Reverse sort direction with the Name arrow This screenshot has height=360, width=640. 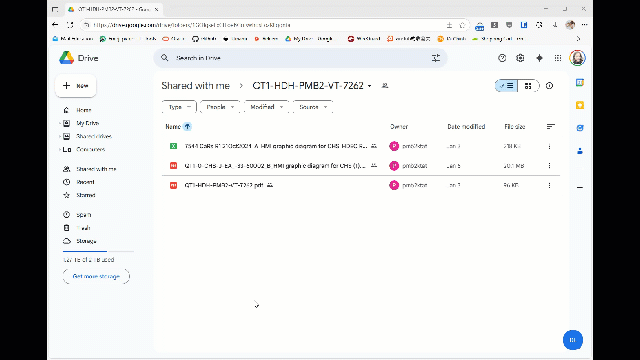pyautogui.click(x=187, y=127)
